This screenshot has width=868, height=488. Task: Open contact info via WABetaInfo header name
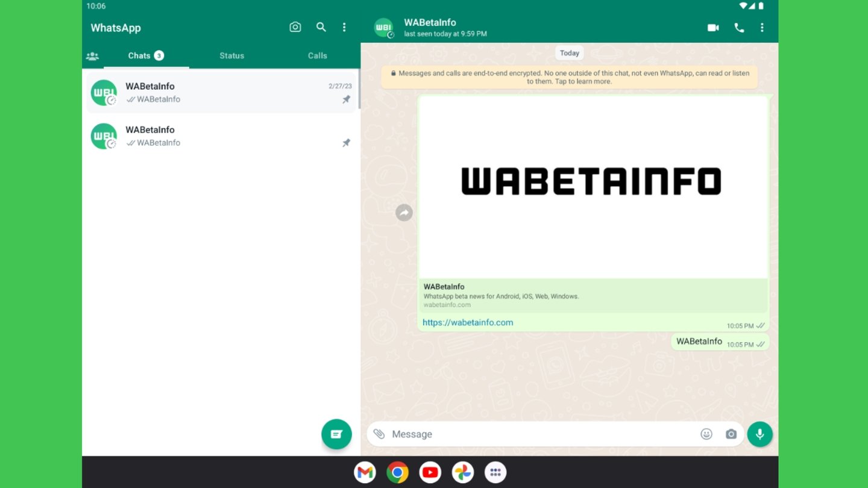[x=430, y=22]
